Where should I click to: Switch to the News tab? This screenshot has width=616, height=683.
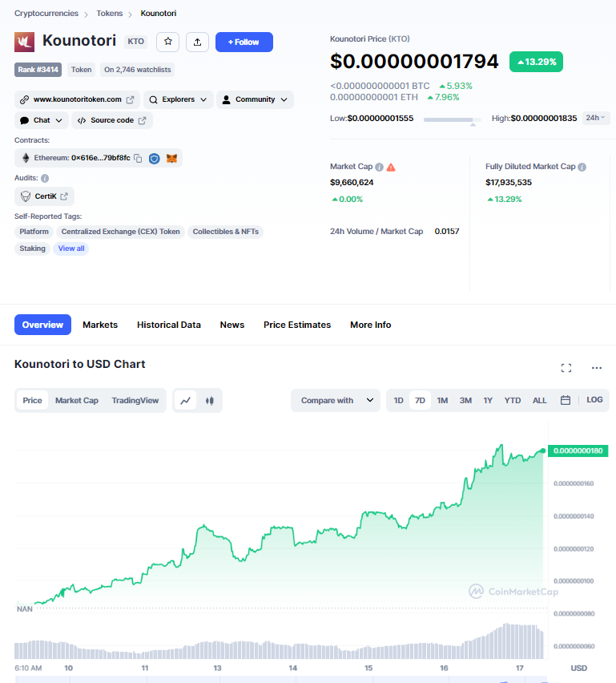[x=232, y=325]
